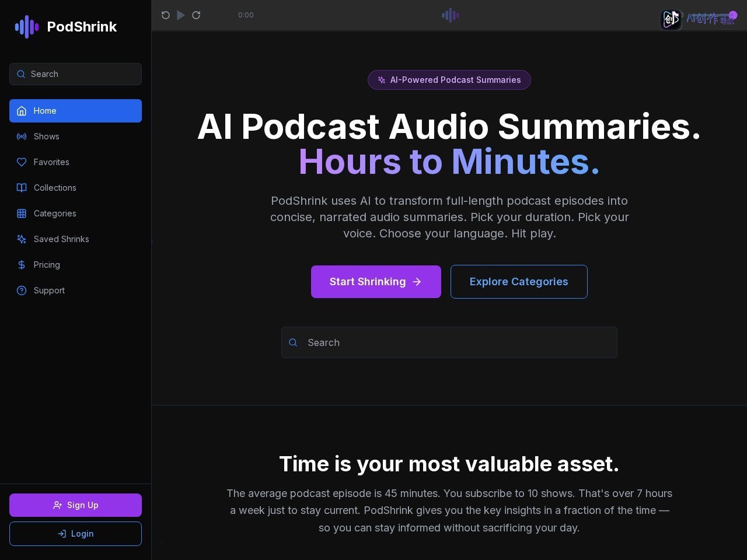
Task: Click the paragraph starting 'PodShrink uses AI'
Action: coord(449,217)
